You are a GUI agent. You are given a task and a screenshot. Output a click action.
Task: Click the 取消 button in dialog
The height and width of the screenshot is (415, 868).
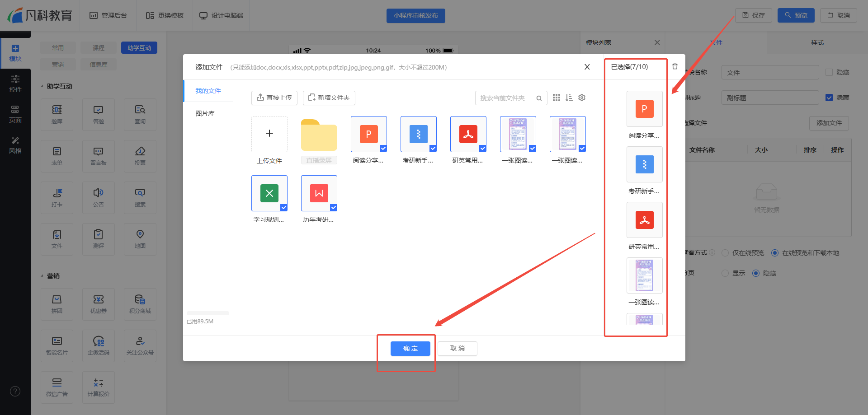[457, 348]
